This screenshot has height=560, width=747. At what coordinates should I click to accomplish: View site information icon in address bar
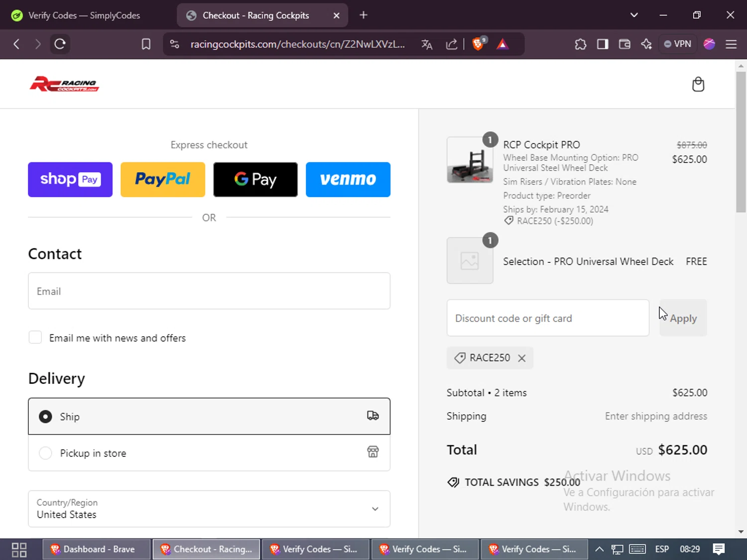tap(174, 44)
